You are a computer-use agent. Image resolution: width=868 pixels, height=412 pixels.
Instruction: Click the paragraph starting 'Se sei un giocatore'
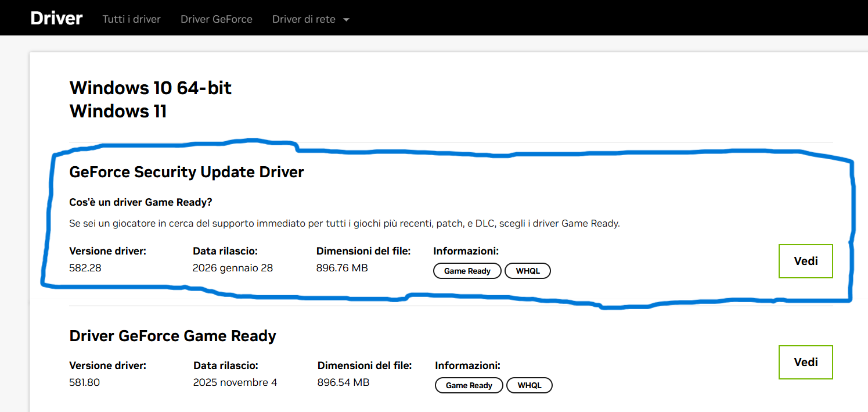(345, 224)
